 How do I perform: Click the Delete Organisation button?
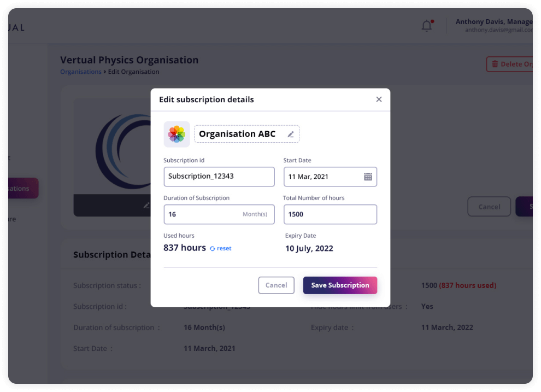pos(510,64)
